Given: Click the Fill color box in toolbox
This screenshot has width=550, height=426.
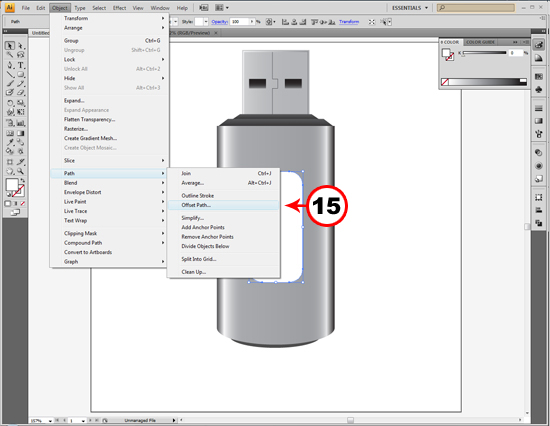Looking at the screenshot, I should [12, 184].
